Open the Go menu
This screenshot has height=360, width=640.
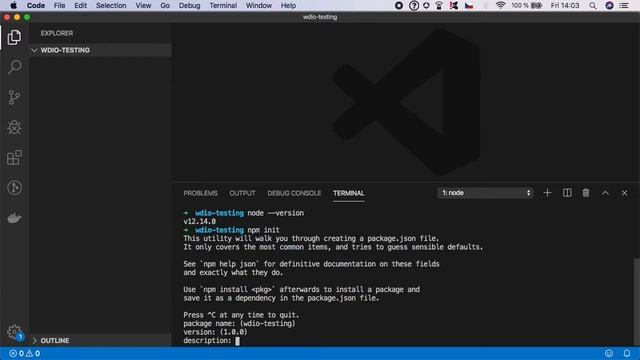[x=165, y=6]
